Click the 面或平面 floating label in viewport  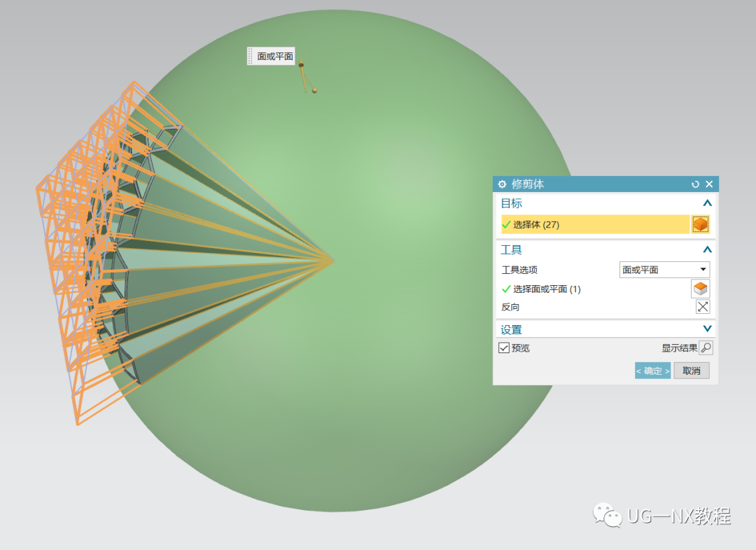pos(275,57)
